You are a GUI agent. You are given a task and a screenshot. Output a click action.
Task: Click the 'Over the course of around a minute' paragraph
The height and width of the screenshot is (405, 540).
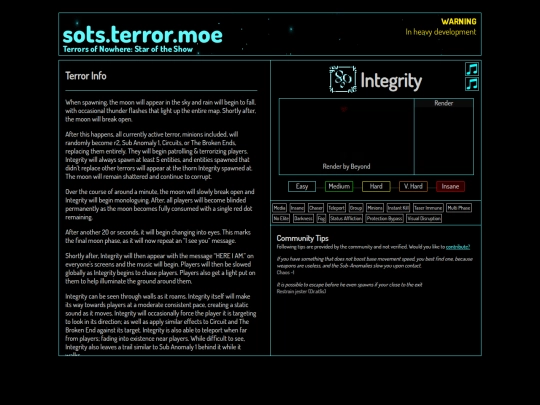[x=160, y=205]
